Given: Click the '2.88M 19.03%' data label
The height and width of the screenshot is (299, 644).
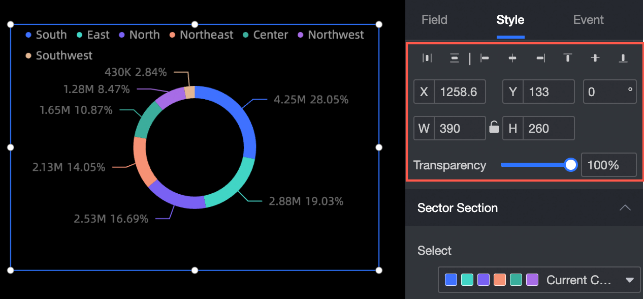Looking at the screenshot, I should point(306,201).
